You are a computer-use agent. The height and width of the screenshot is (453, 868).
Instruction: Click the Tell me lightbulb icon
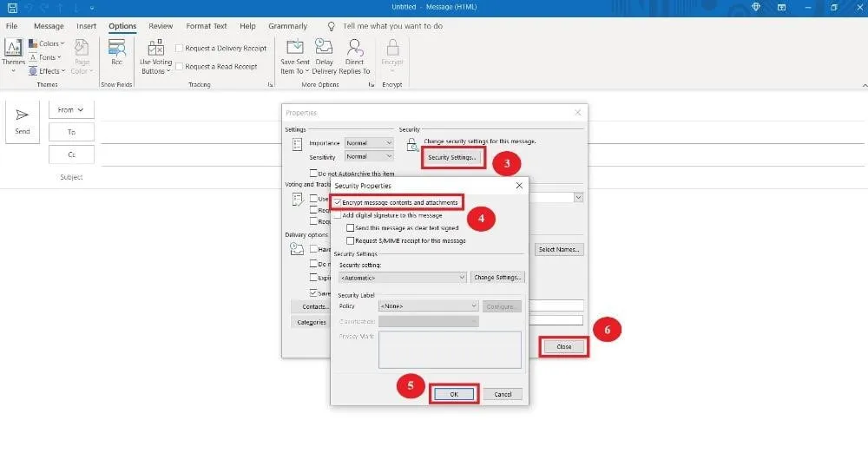[332, 26]
